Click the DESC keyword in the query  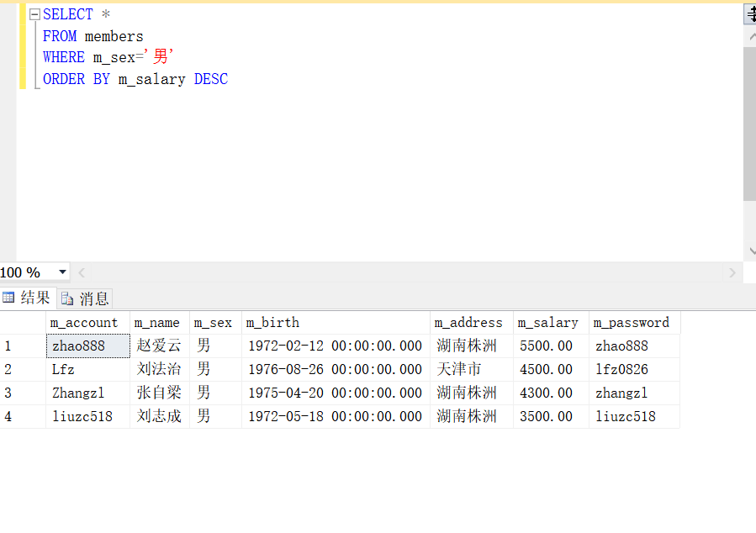[x=211, y=79]
